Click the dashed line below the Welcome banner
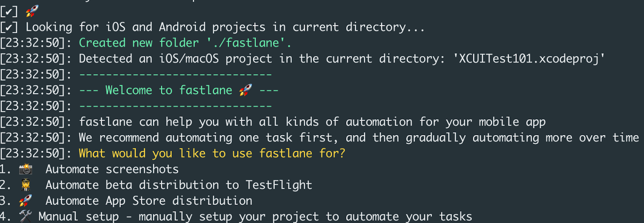The height and width of the screenshot is (223, 644). [175, 106]
